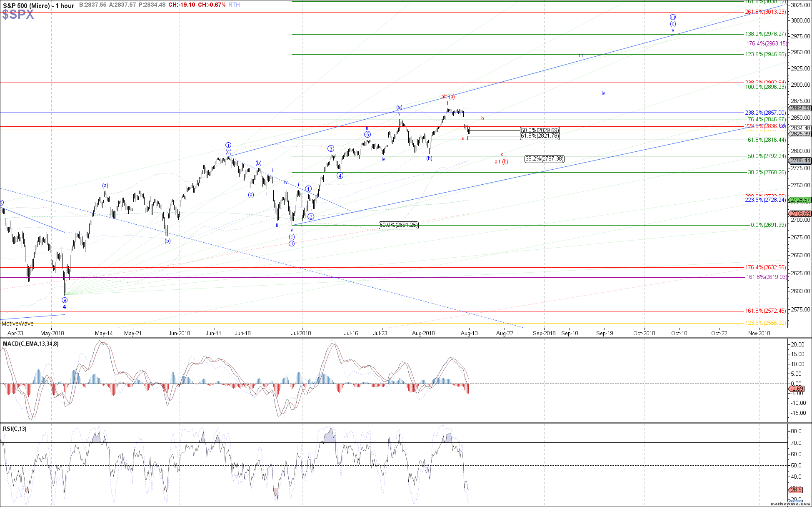
Task: Click the MotiveWave label on the chart
Action: [x=17, y=324]
